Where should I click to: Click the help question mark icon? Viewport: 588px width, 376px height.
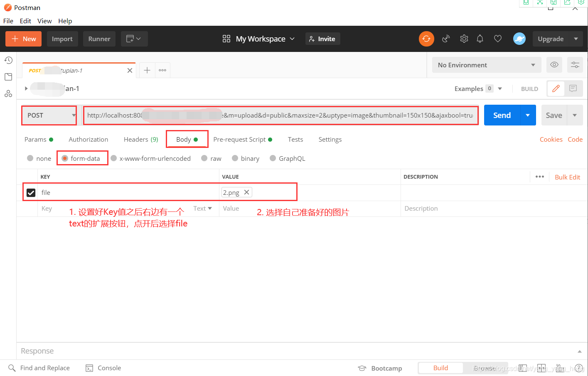coord(578,368)
